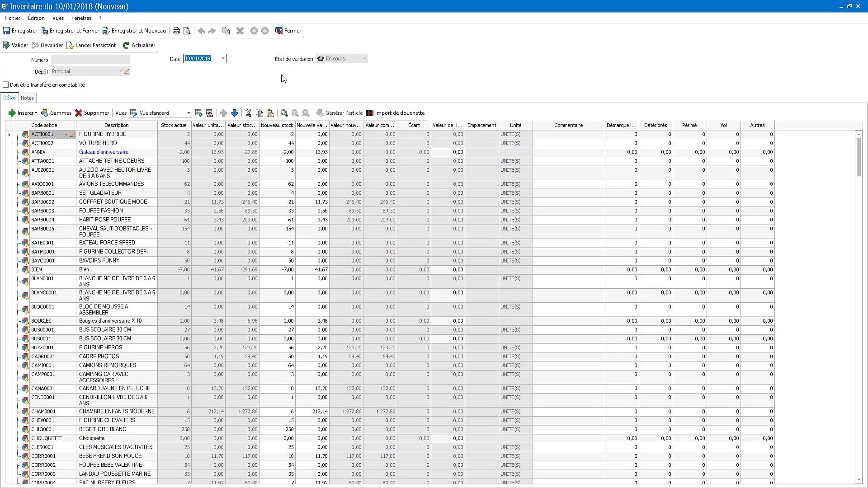The height and width of the screenshot is (488, 868).
Task: Click the printer icon
Action: pyautogui.click(x=176, y=31)
